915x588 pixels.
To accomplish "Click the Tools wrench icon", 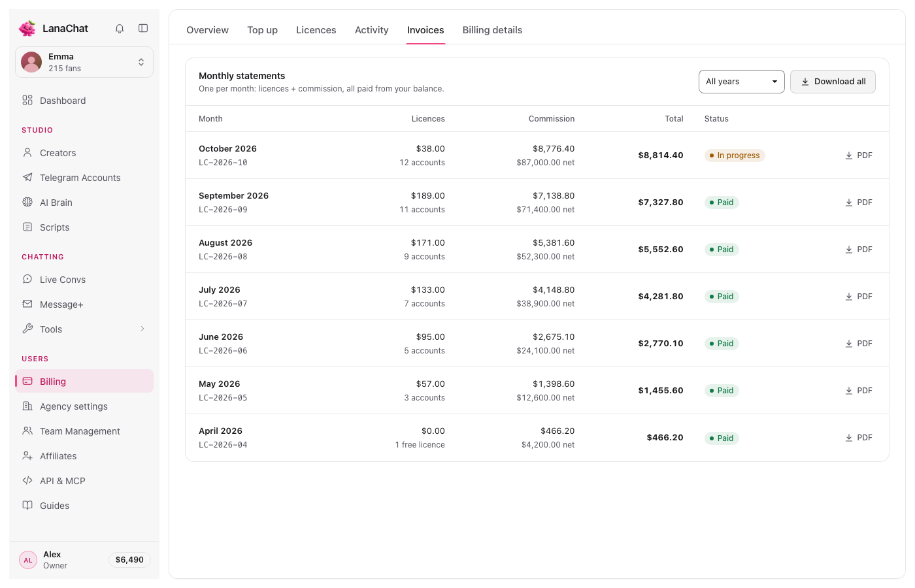I will pyautogui.click(x=27, y=329).
